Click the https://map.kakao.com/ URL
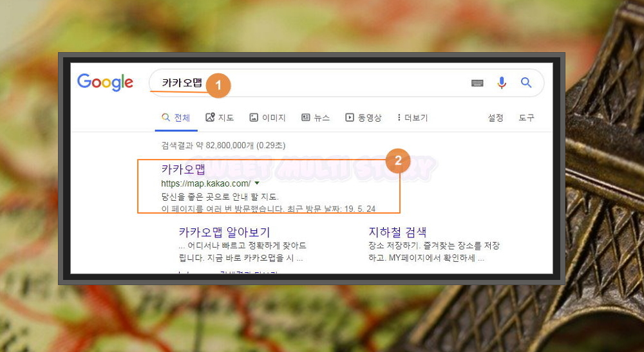This screenshot has height=352, width=644. click(206, 183)
